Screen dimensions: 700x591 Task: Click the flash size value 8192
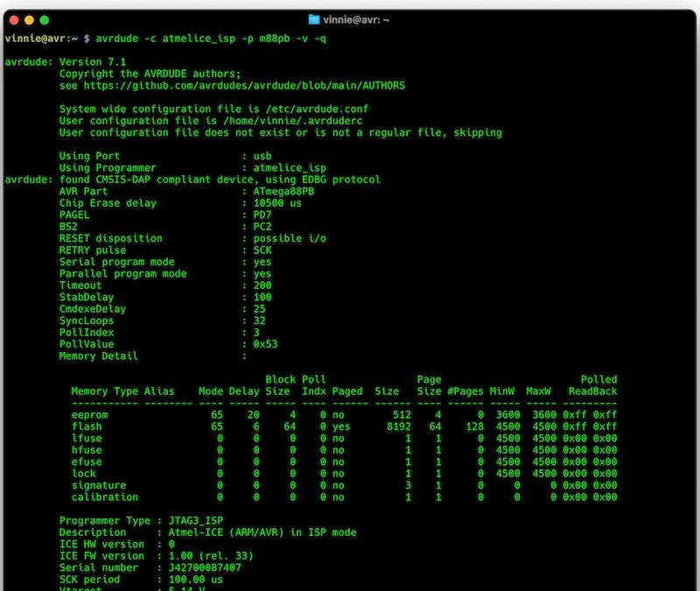[x=399, y=426]
